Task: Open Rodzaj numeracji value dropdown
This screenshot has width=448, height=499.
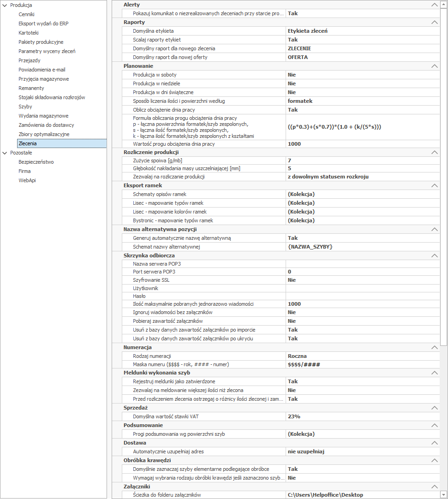Action: tap(362, 356)
